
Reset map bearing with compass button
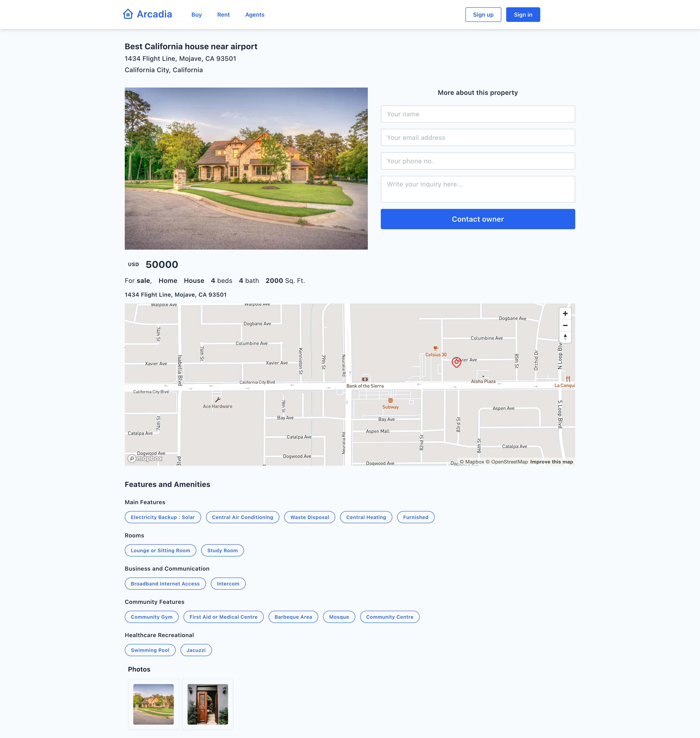[565, 337]
